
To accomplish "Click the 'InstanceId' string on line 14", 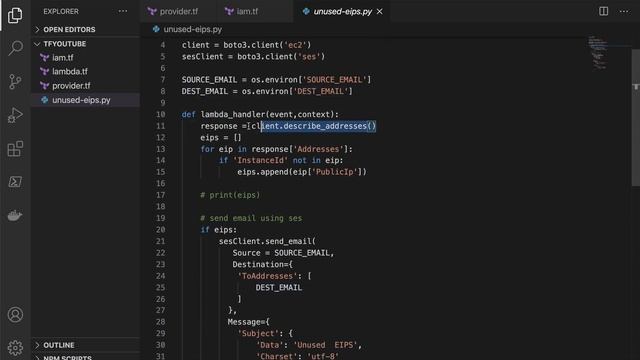I will click(260, 160).
